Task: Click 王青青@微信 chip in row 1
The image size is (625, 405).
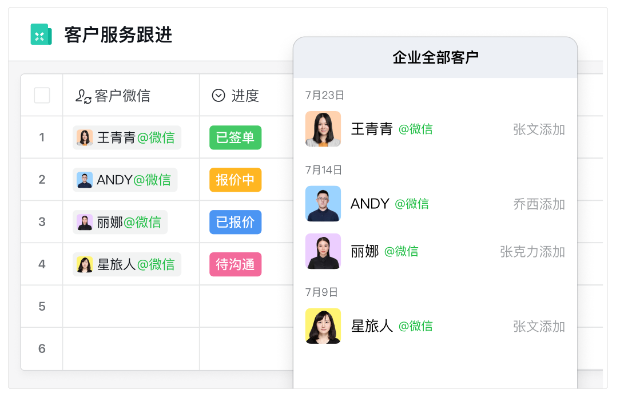Action: 127,138
